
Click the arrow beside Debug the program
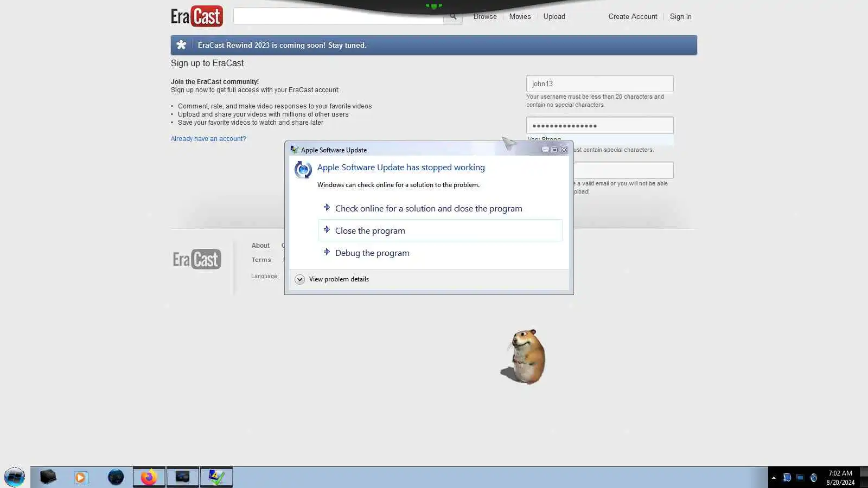[327, 252]
